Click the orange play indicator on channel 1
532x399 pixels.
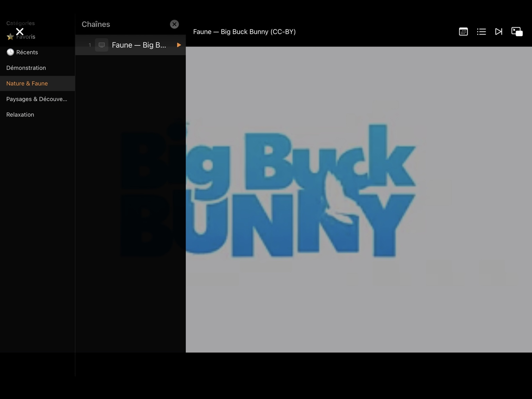pyautogui.click(x=179, y=45)
